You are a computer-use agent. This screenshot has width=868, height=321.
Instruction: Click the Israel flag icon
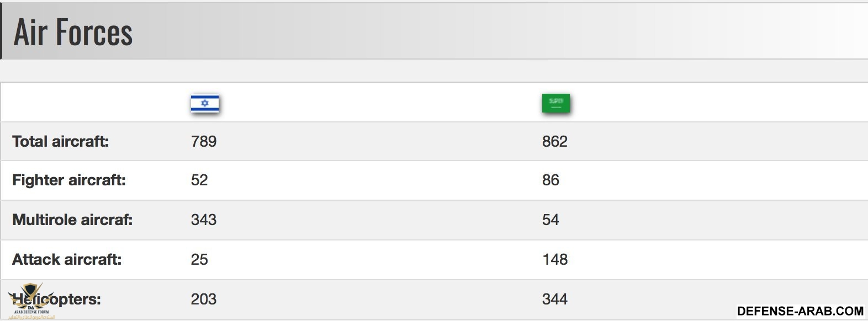pyautogui.click(x=205, y=104)
